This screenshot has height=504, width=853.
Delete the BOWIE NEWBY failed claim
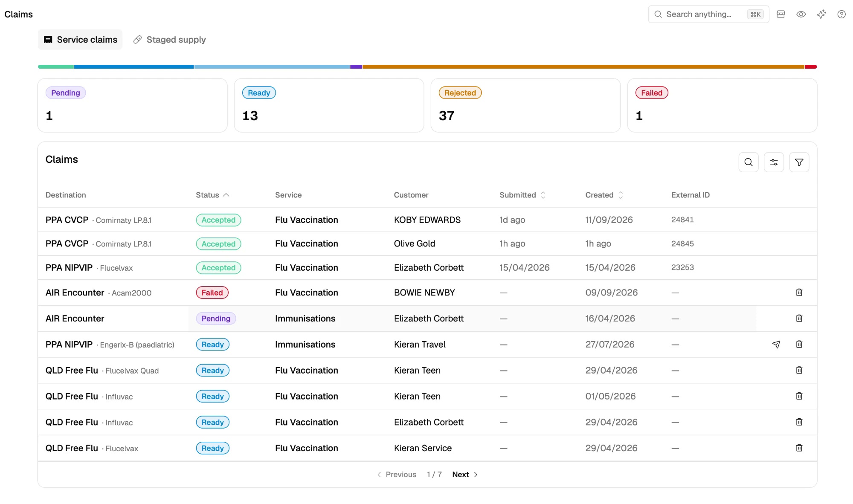click(799, 292)
